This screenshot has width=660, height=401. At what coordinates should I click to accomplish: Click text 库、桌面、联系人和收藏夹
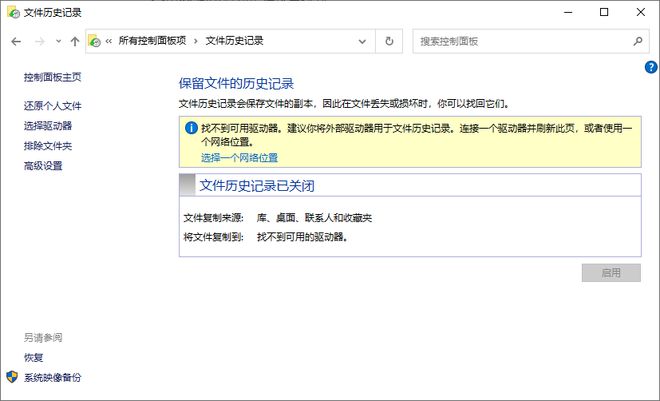pos(314,218)
